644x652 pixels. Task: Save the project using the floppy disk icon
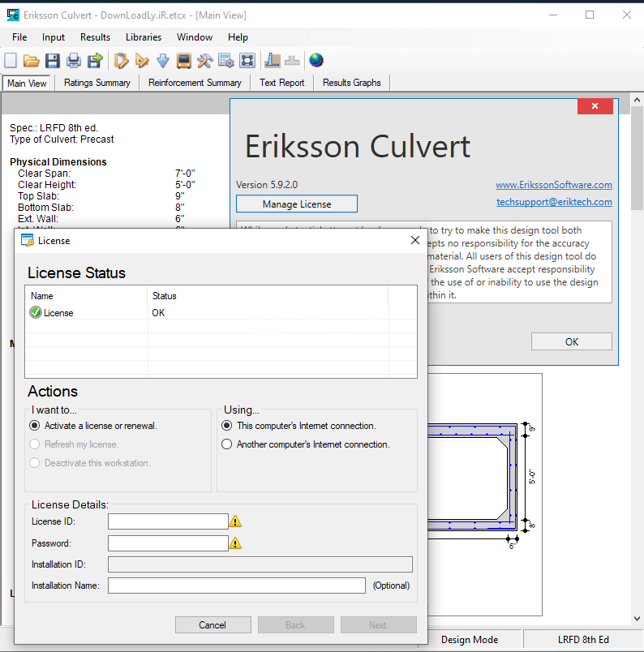53,61
